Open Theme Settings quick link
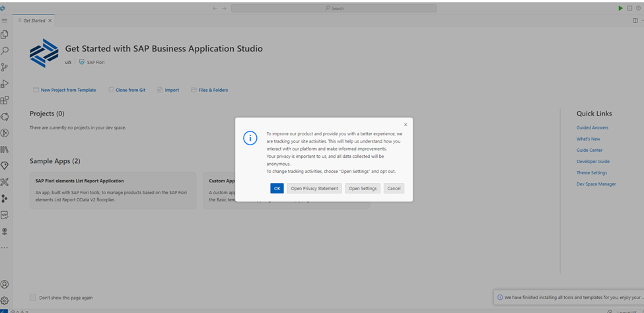This screenshot has height=313, width=644. pyautogui.click(x=592, y=173)
